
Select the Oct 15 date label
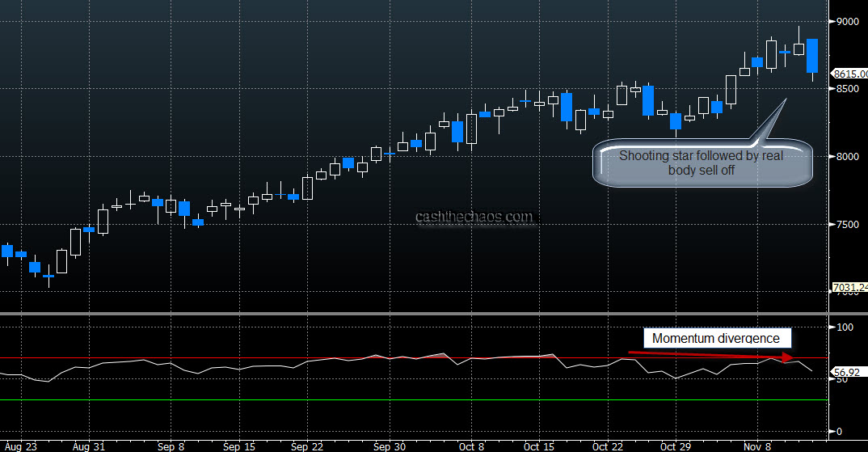(539, 446)
